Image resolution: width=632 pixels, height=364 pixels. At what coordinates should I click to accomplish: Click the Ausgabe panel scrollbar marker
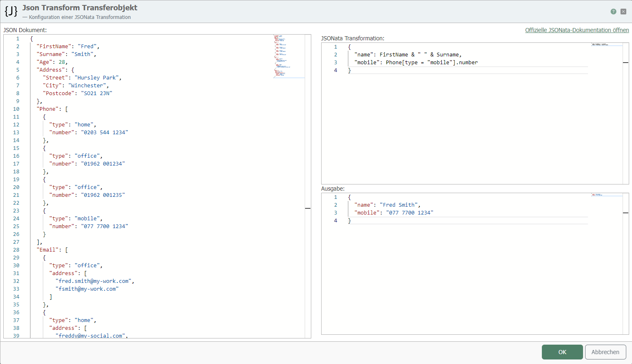(625, 213)
